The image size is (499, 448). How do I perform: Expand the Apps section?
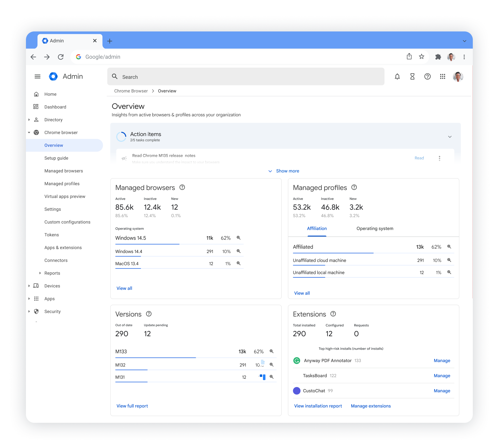pyautogui.click(x=29, y=299)
